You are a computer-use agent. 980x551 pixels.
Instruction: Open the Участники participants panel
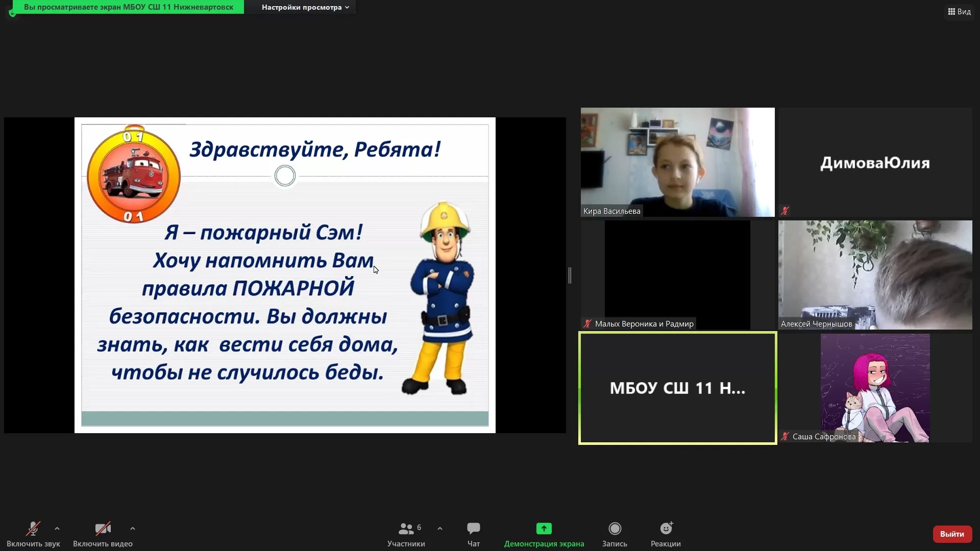coord(406,534)
